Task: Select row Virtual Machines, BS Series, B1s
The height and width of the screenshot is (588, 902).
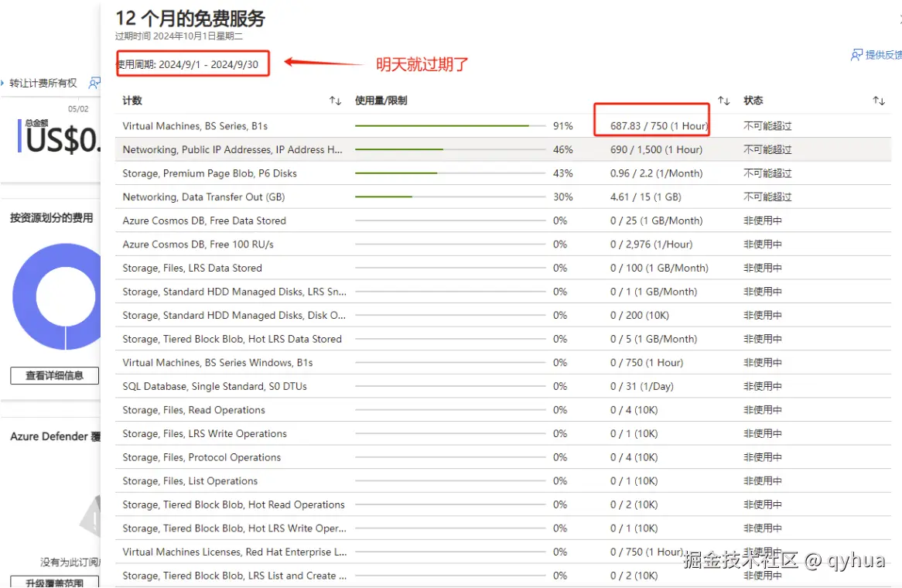Action: coord(503,125)
